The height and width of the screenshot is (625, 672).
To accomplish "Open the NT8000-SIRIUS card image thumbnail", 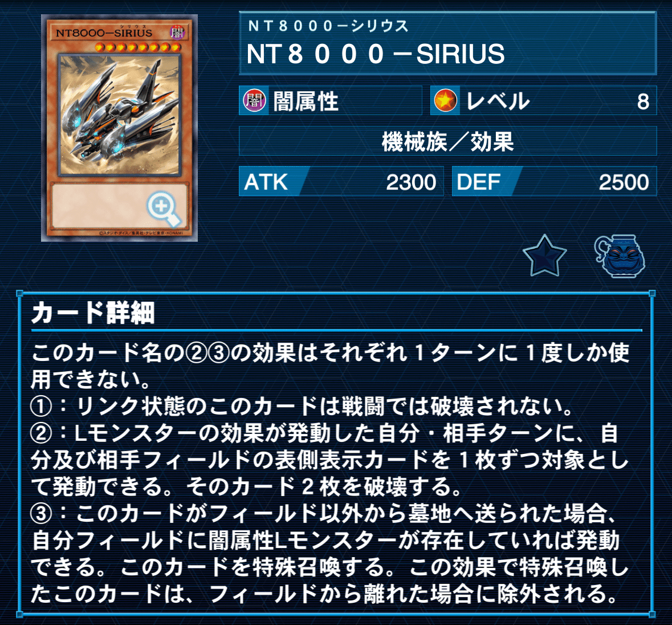I will tap(119, 128).
